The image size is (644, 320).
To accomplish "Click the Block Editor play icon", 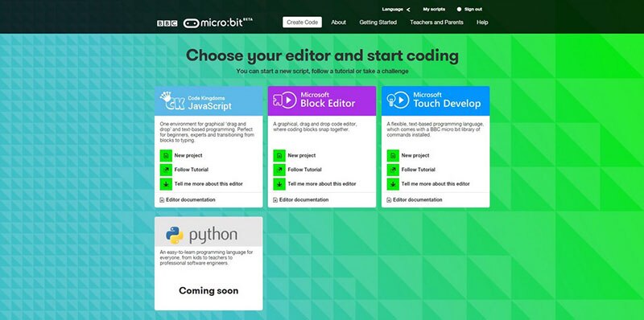I will (285, 101).
